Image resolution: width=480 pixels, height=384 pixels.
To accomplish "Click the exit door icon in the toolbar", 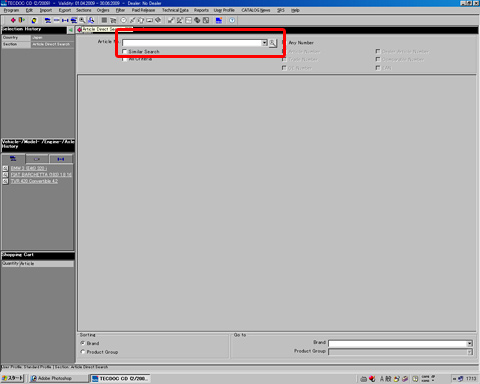I will [x=21, y=20].
